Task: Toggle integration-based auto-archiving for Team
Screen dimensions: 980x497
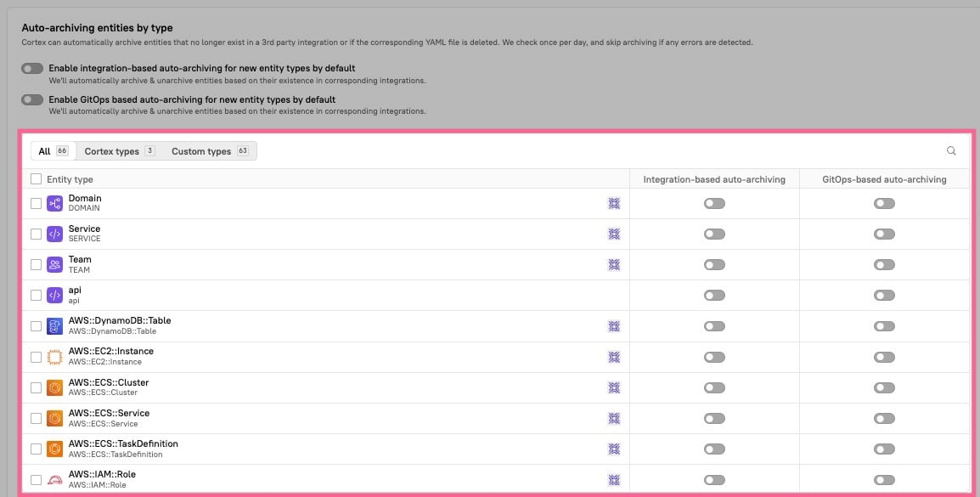Action: point(714,264)
